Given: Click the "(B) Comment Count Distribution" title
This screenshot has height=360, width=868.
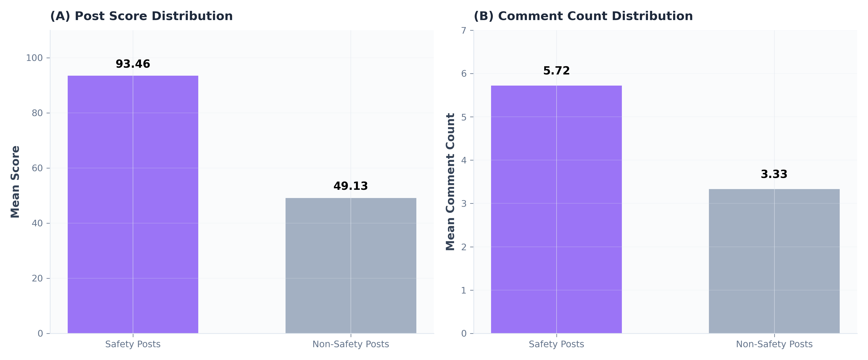Looking at the screenshot, I should (x=583, y=16).
